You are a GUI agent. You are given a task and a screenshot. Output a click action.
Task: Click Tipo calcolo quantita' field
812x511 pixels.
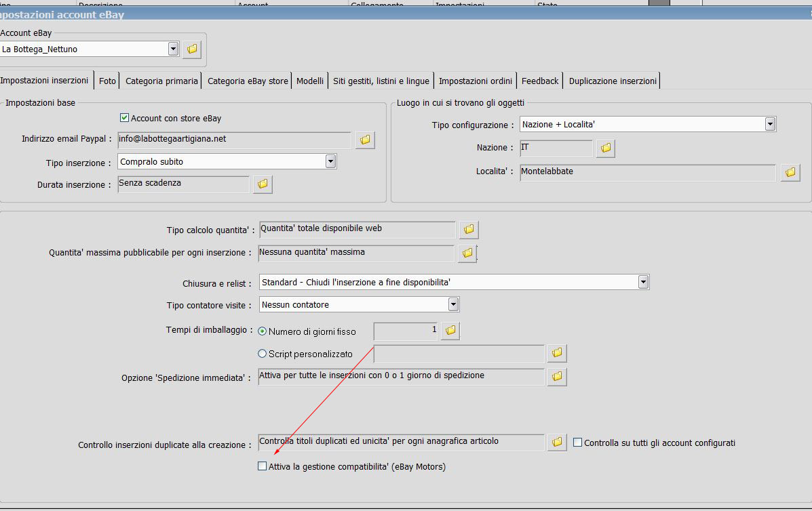point(357,229)
